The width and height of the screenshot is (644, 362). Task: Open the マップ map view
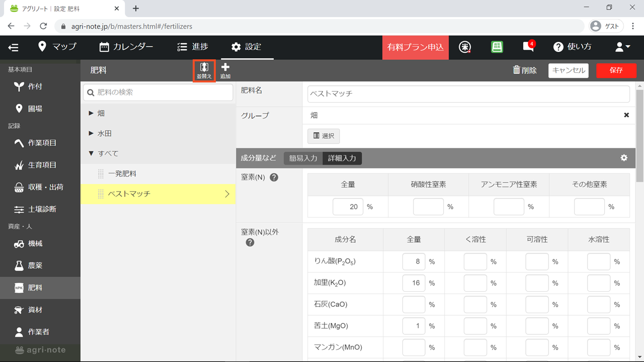[x=57, y=47]
